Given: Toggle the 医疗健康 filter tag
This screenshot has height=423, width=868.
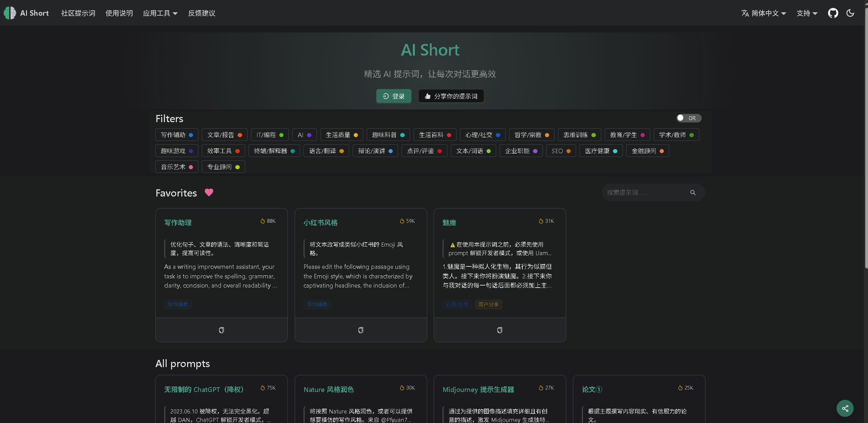Looking at the screenshot, I should [x=601, y=151].
